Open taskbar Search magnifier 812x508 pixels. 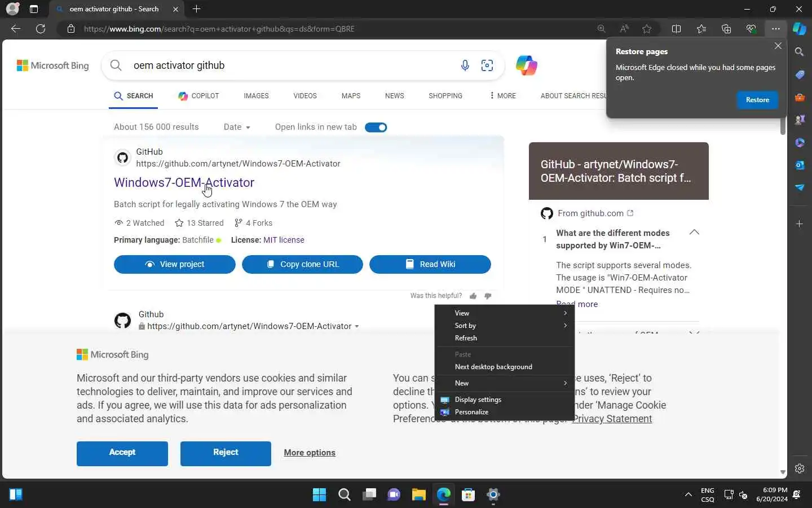click(x=345, y=495)
